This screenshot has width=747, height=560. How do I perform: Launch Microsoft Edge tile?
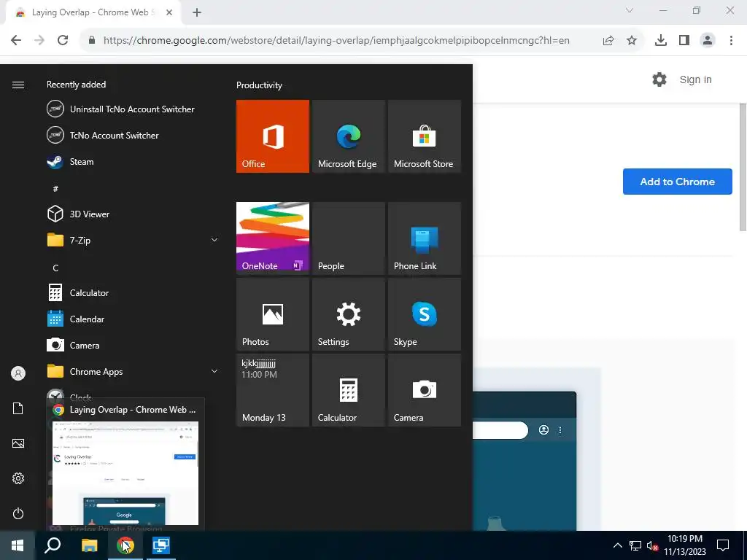point(348,136)
